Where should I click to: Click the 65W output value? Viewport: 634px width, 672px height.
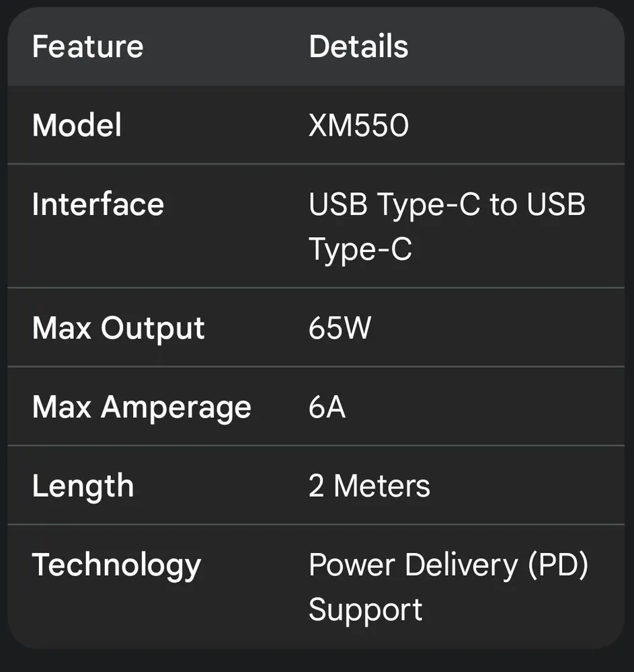(340, 329)
